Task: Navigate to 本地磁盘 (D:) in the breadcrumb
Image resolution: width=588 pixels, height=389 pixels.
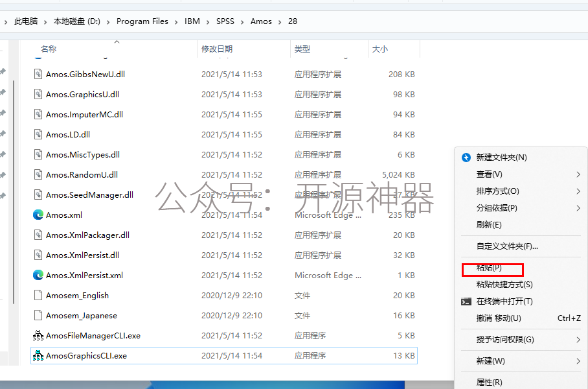Action: (x=77, y=21)
